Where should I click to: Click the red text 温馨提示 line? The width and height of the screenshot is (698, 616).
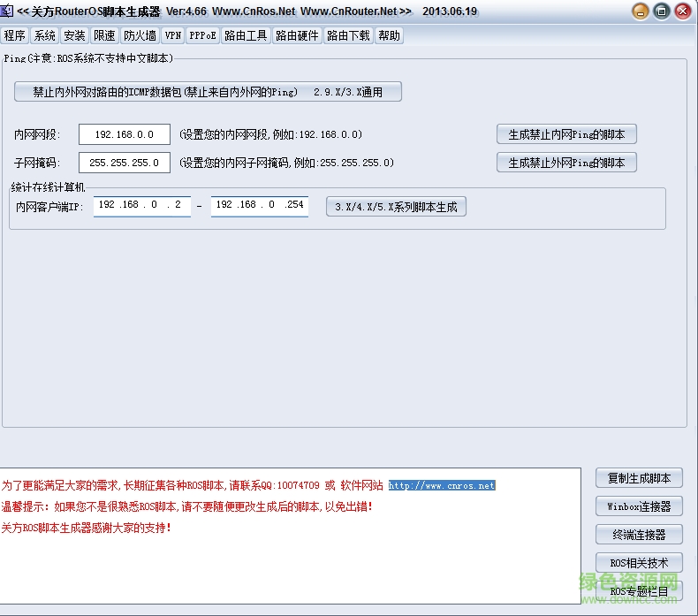[187, 507]
